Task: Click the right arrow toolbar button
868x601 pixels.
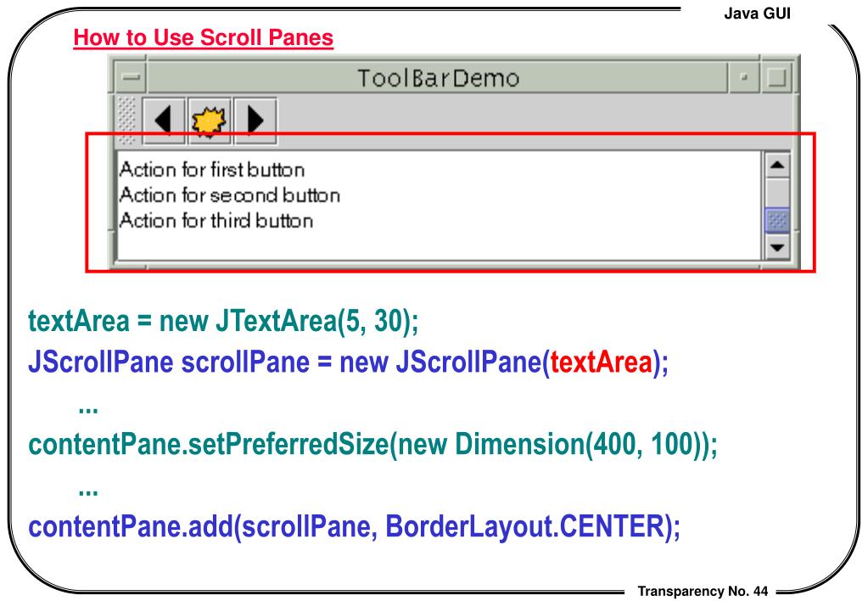Action: click(255, 121)
